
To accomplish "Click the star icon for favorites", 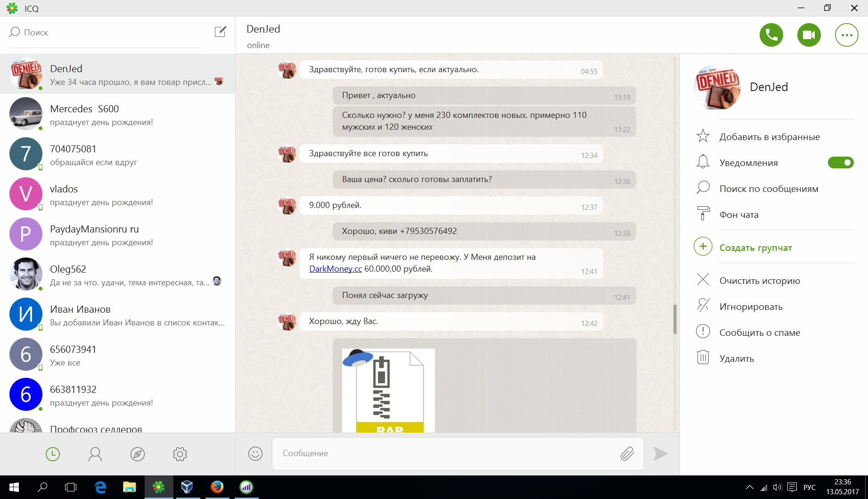I will (703, 136).
